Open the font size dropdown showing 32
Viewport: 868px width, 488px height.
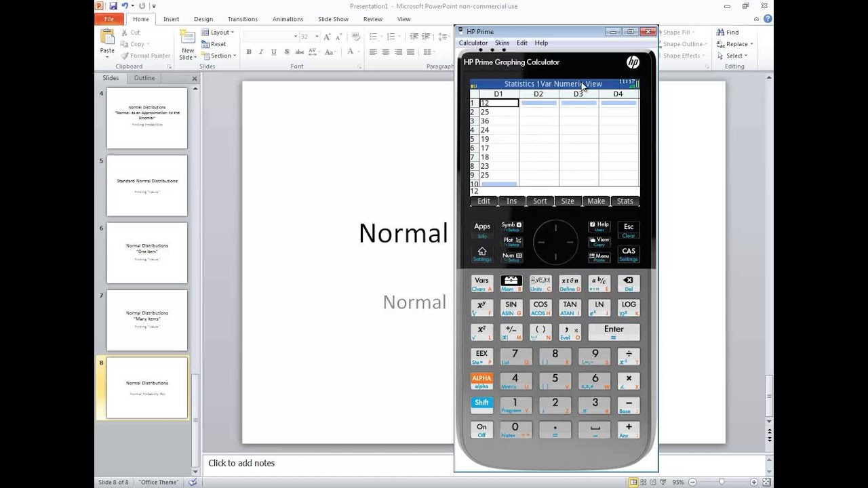(x=316, y=37)
